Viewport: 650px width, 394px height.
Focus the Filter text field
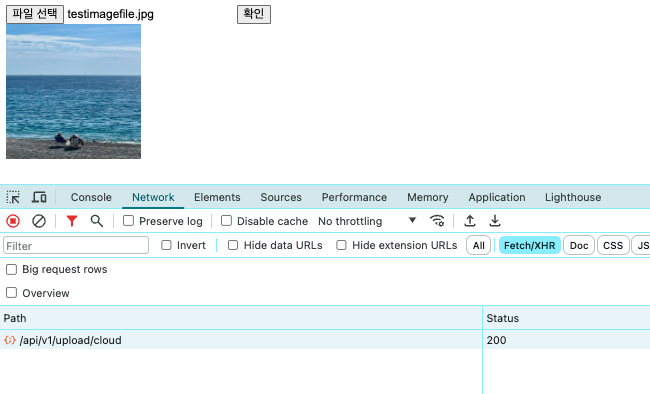coord(76,246)
